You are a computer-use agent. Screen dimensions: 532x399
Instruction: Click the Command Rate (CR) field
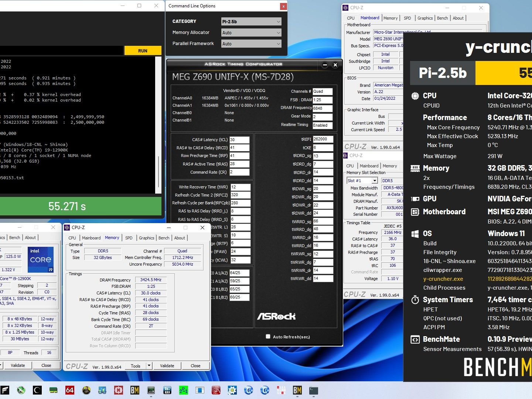(239, 172)
